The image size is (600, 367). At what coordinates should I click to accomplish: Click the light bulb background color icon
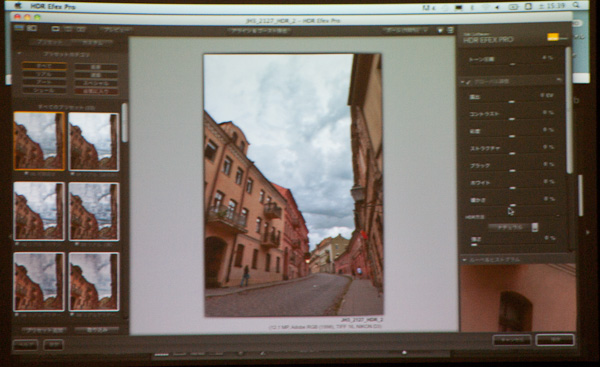click(440, 30)
